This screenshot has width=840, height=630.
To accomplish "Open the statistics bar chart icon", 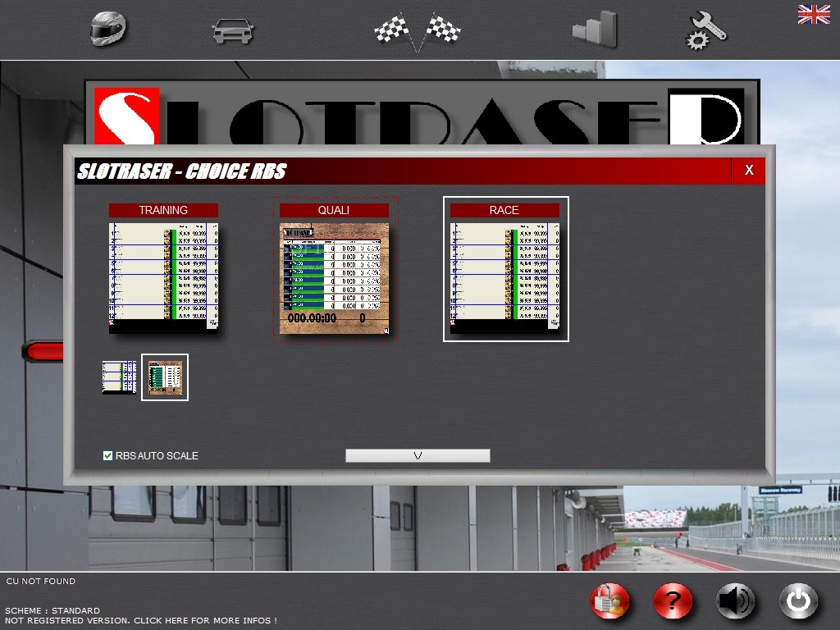I will pos(595,29).
